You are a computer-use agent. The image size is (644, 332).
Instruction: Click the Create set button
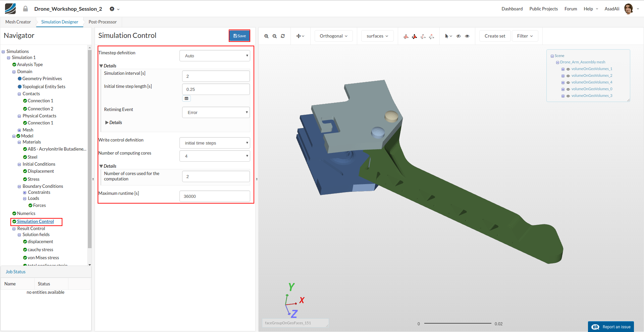[495, 36]
